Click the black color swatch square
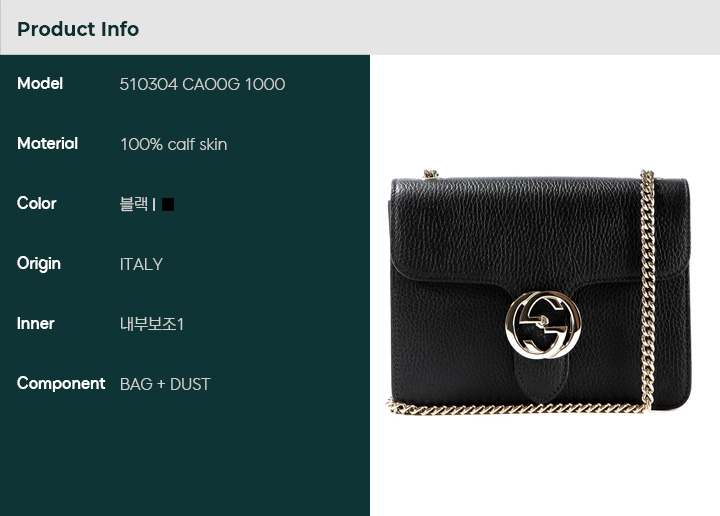 [168, 204]
